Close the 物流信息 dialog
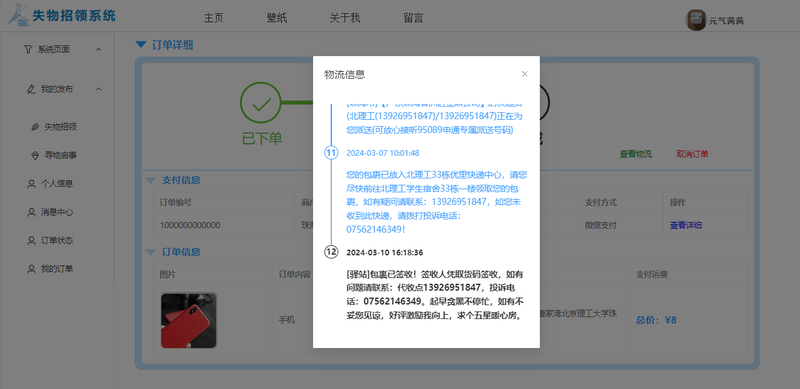 tap(524, 74)
